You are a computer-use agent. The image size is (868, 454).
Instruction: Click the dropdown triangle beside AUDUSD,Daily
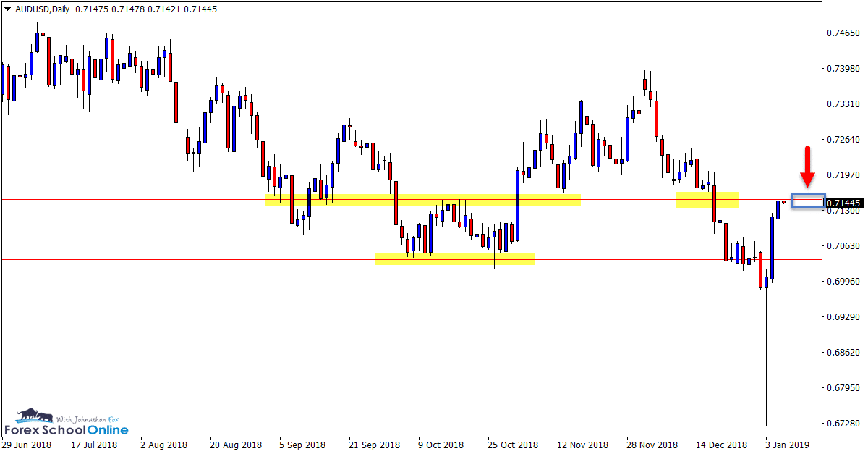[7, 9]
